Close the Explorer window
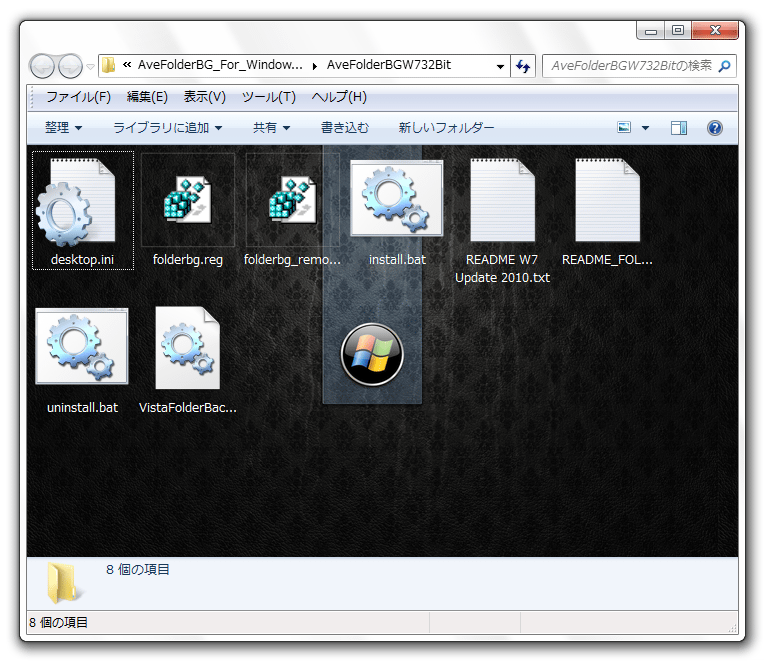 [715, 30]
